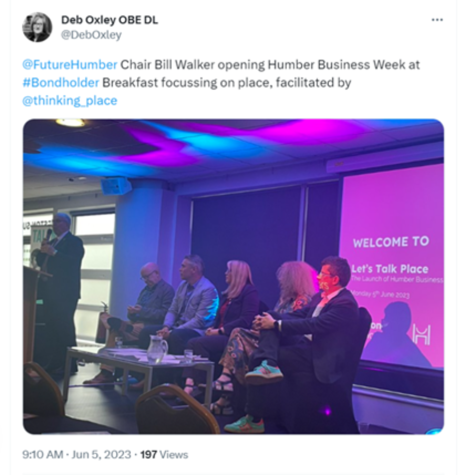Open the three-dot more options menu
476x475 pixels.
pos(437,20)
